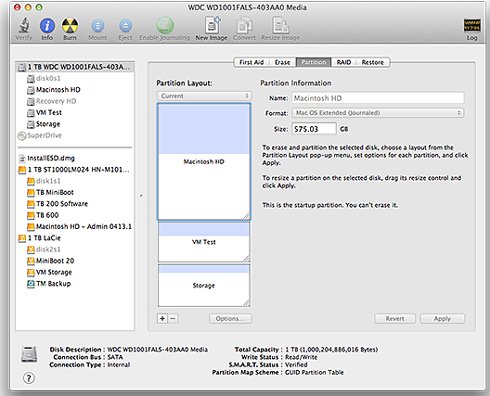The height and width of the screenshot is (396, 490).
Task: Select Storage block in partition layout
Action: point(204,286)
